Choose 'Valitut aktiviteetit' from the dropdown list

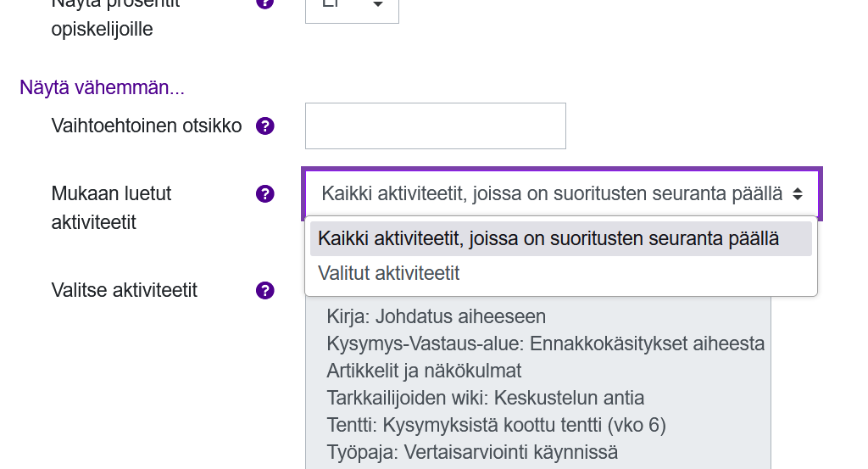point(389,273)
